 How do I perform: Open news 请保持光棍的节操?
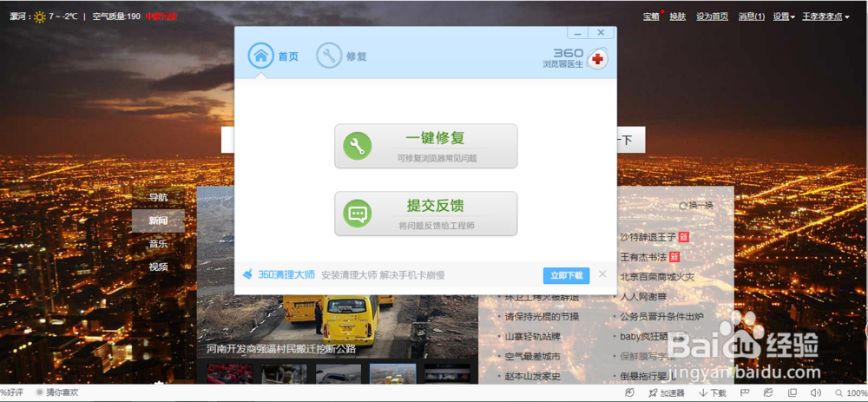(x=542, y=317)
